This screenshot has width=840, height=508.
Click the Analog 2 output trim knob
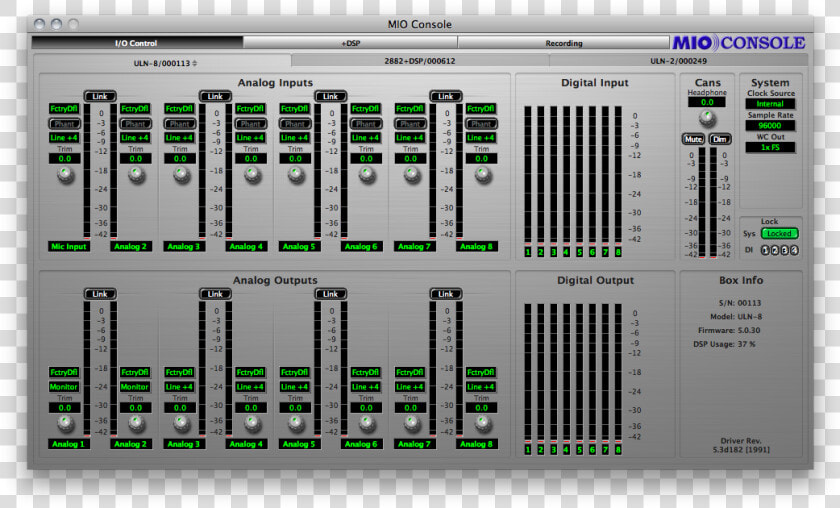click(136, 424)
